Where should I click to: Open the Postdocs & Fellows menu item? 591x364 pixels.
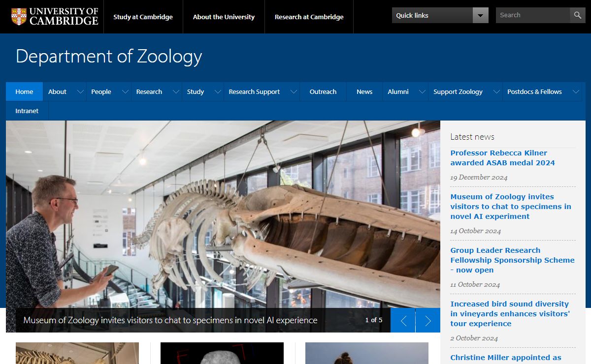pyautogui.click(x=534, y=92)
